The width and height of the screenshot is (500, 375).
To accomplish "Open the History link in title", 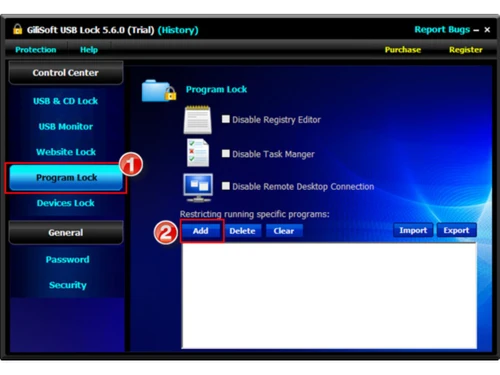I will 178,30.
